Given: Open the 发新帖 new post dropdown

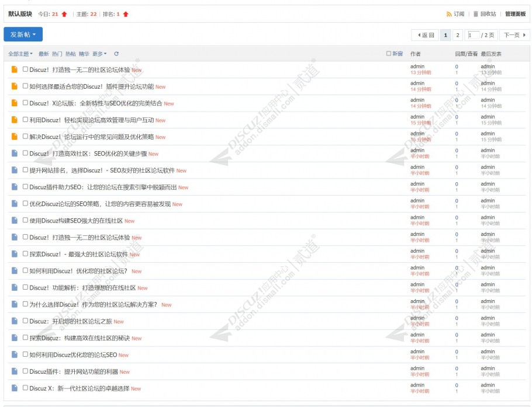Looking at the screenshot, I should [x=23, y=34].
